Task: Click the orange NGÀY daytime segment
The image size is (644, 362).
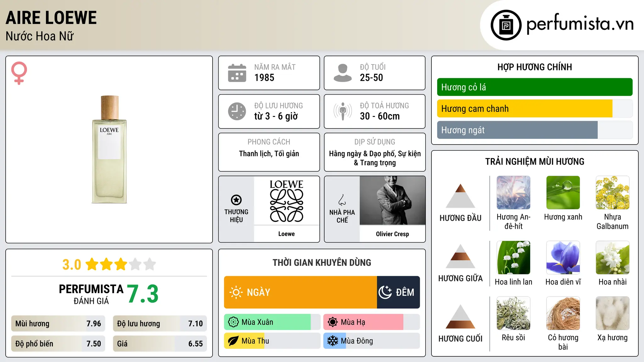Action: point(300,292)
